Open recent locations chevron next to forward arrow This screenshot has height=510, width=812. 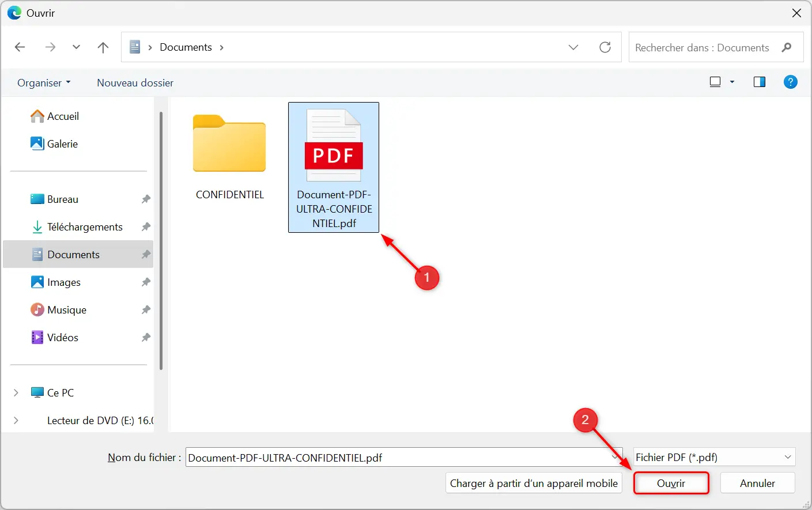click(x=76, y=47)
